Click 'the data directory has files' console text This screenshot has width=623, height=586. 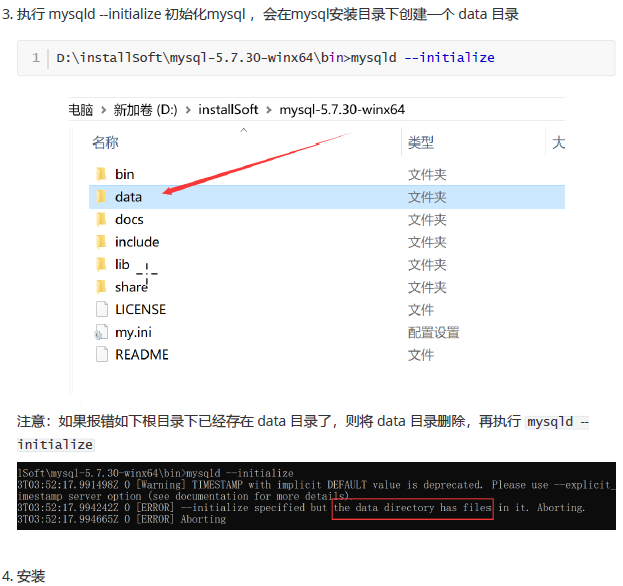pos(412,507)
